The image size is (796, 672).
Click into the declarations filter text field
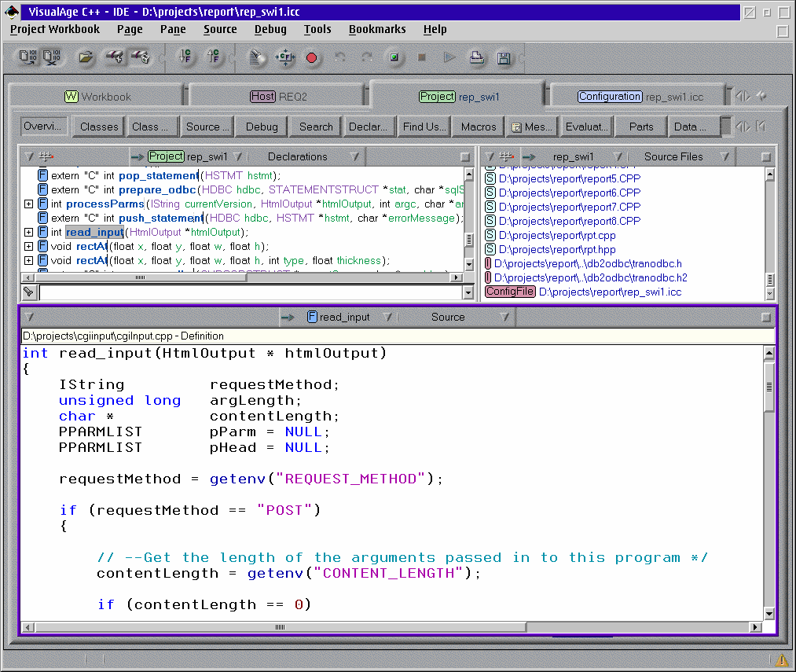pyautogui.click(x=251, y=292)
